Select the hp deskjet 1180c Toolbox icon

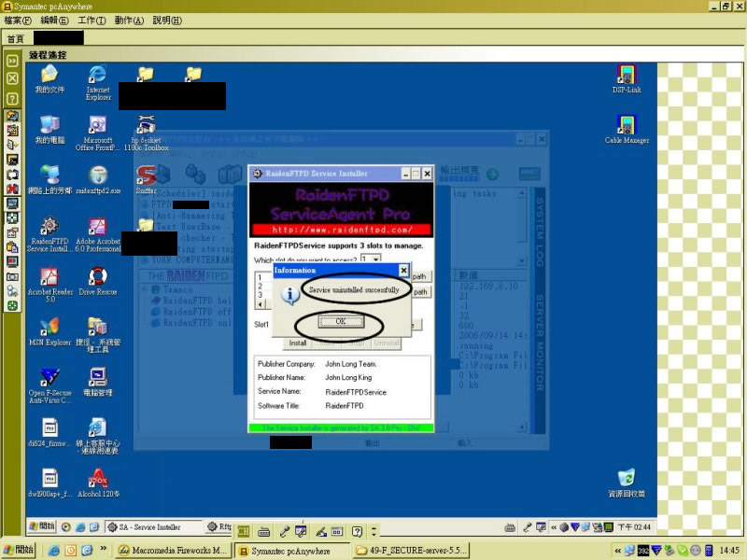click(147, 133)
